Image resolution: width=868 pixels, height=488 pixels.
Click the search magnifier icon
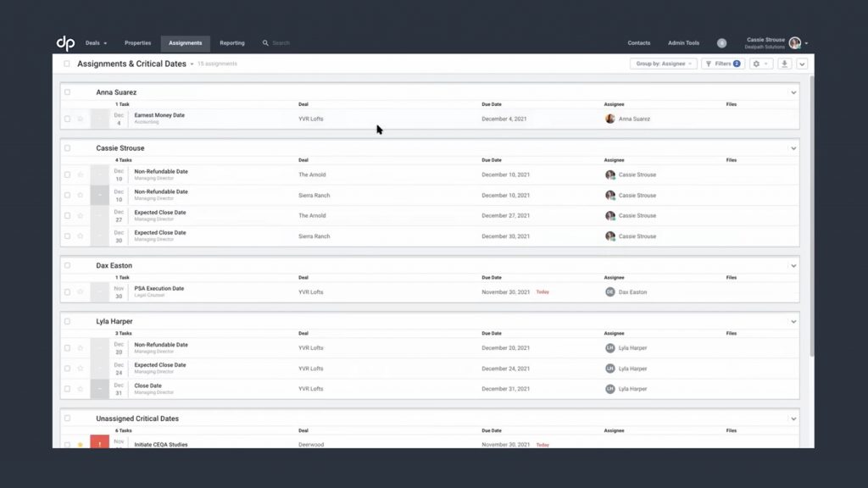tap(265, 43)
